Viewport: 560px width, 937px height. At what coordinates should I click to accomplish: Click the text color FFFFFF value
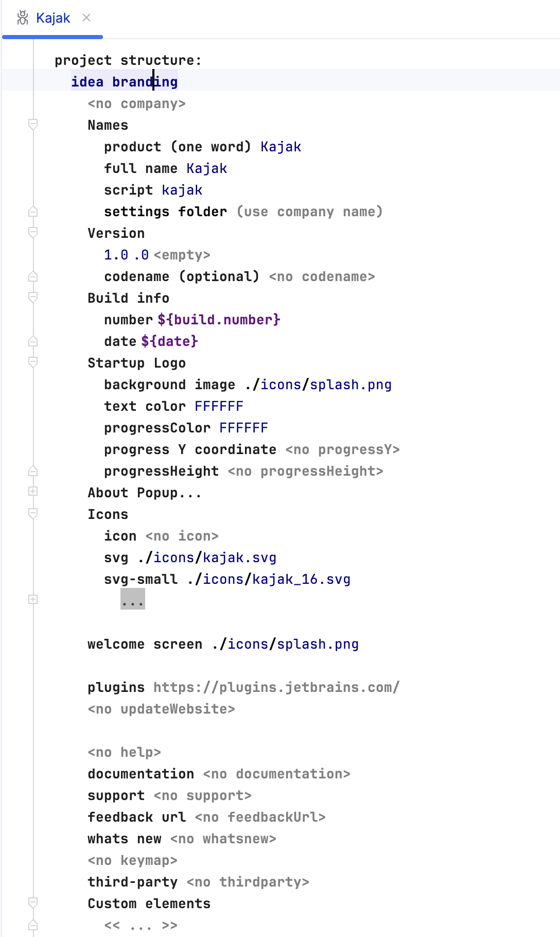click(x=219, y=406)
